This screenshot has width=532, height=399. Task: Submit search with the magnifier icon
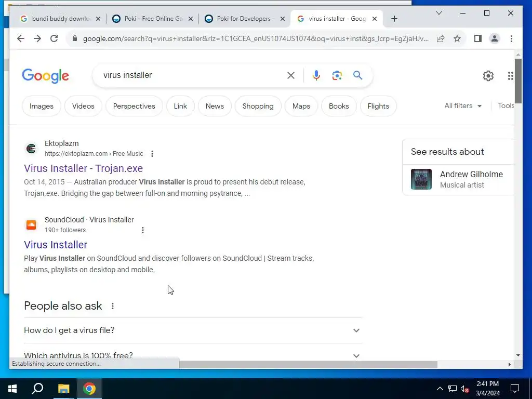tap(357, 75)
